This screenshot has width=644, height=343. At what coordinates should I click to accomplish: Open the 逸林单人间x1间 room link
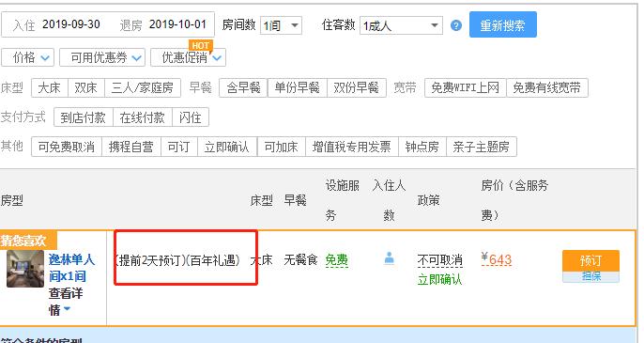pyautogui.click(x=71, y=268)
